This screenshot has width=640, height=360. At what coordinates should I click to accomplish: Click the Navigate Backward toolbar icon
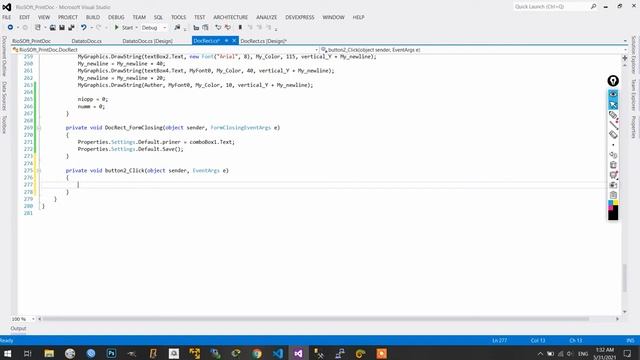[10, 27]
